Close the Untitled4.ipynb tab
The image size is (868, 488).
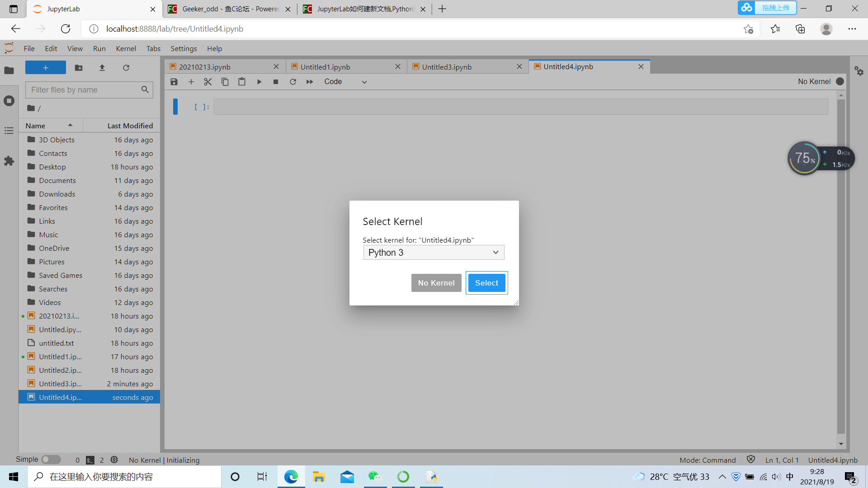641,67
